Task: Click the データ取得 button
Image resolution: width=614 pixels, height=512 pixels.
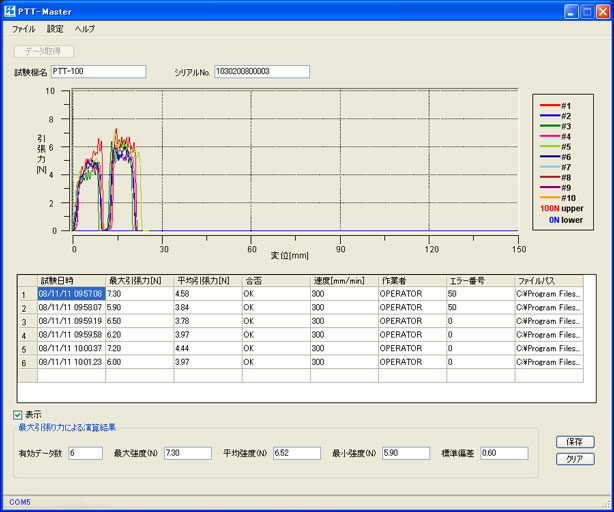Action: coord(44,51)
